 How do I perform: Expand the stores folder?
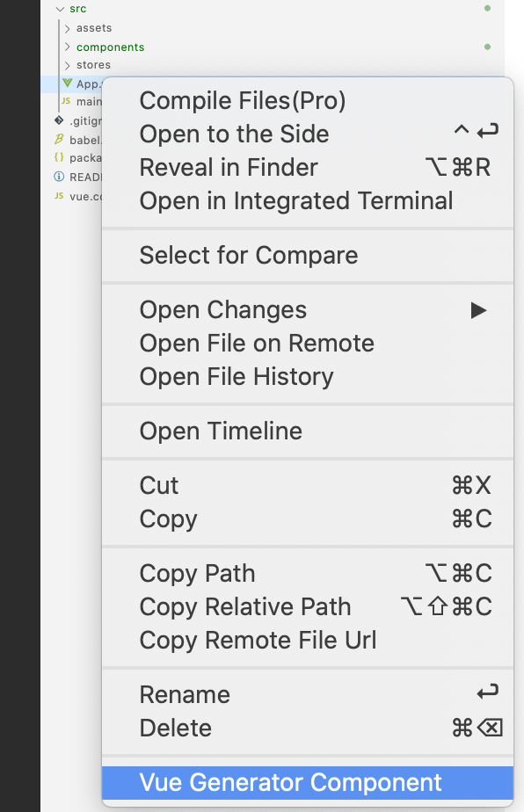tap(68, 64)
